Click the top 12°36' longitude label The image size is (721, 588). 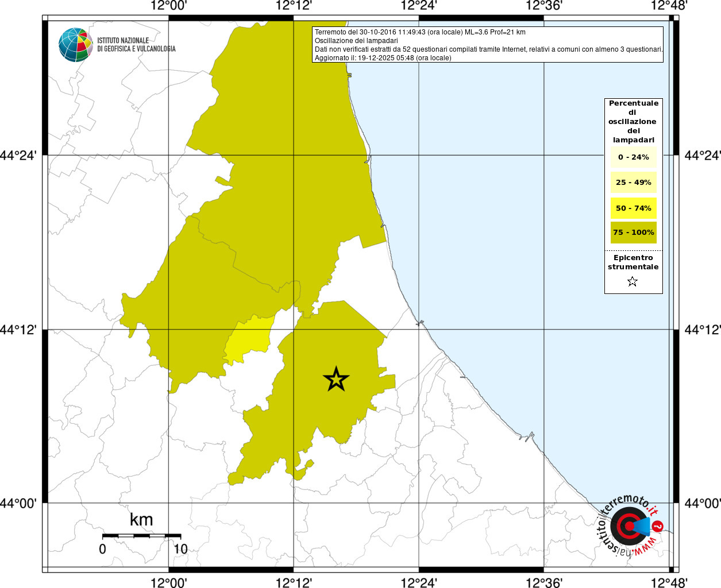click(544, 6)
